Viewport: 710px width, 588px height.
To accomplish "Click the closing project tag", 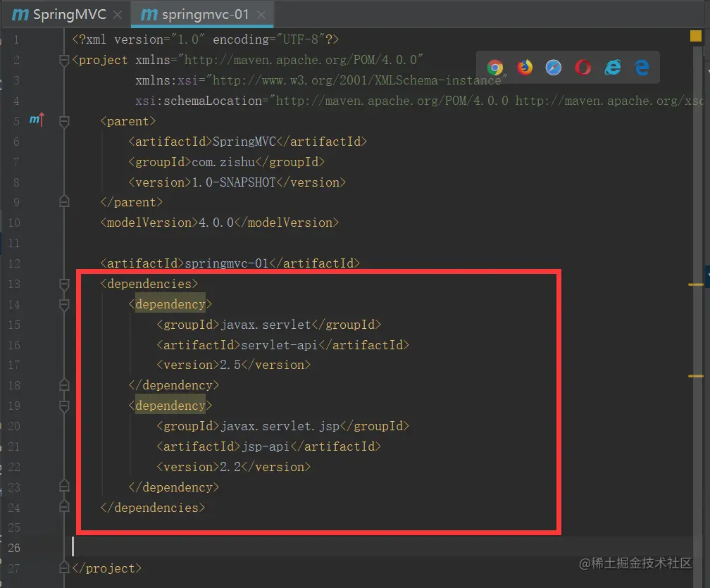I will click(107, 568).
